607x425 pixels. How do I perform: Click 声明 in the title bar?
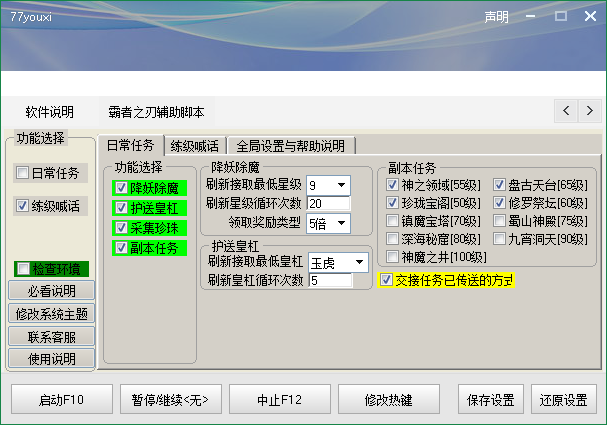tap(496, 18)
